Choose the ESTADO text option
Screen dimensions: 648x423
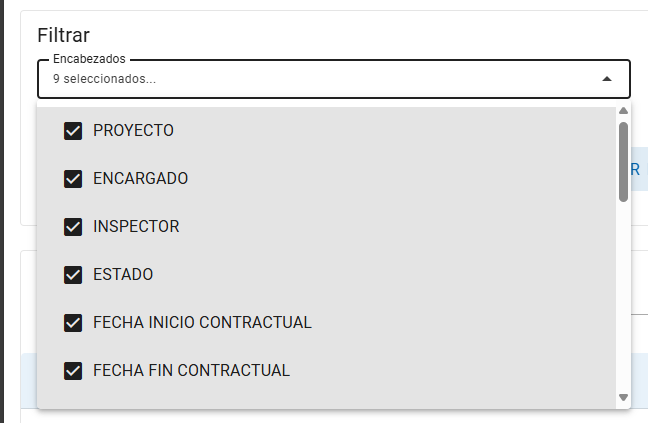coord(123,274)
